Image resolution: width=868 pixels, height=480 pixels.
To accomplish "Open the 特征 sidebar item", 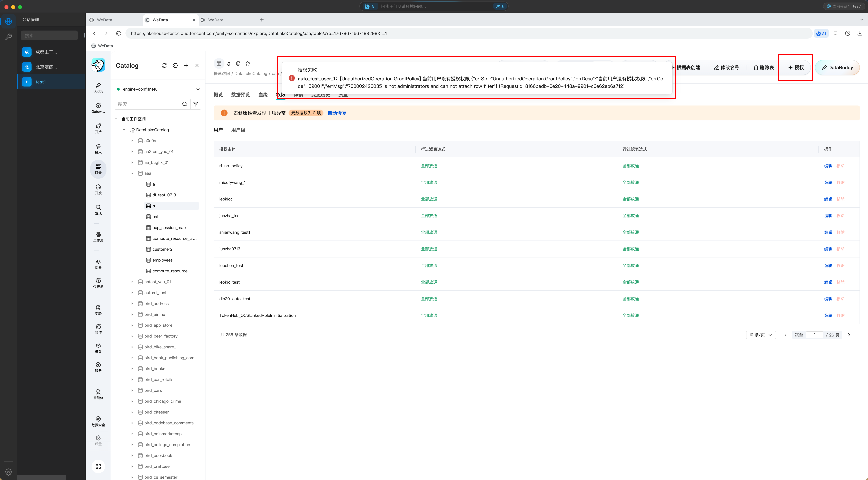I will point(98,329).
